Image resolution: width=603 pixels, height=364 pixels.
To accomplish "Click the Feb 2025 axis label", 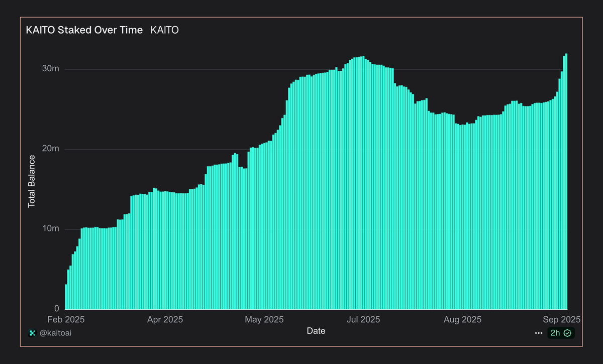I will coord(66,319).
